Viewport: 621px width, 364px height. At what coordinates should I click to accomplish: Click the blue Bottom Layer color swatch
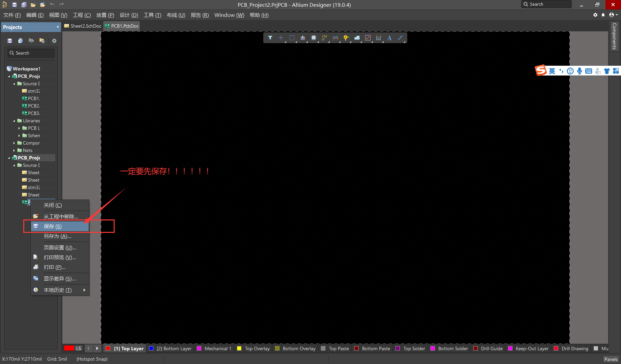click(x=151, y=348)
